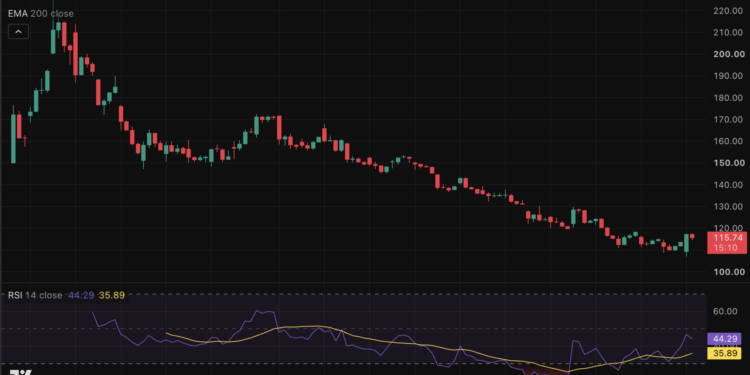Open the RSI 14 close indicator label

35,295
